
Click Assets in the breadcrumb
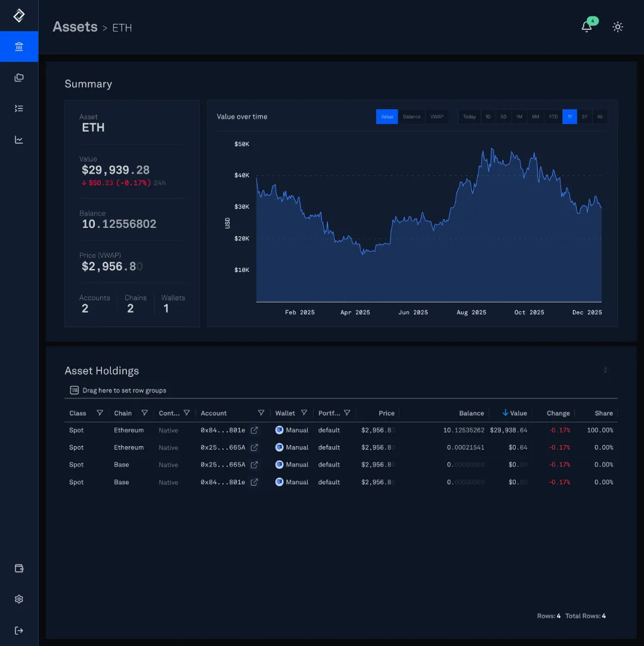[75, 27]
